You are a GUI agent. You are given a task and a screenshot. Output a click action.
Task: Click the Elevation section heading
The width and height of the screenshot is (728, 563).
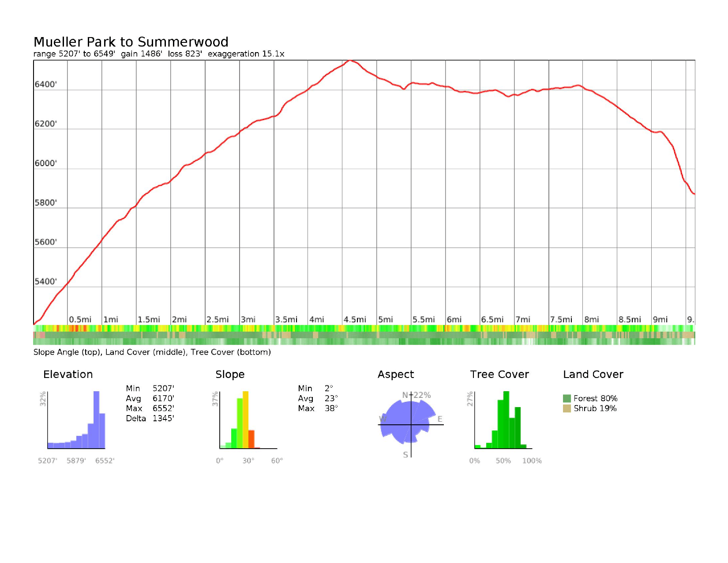(x=68, y=374)
